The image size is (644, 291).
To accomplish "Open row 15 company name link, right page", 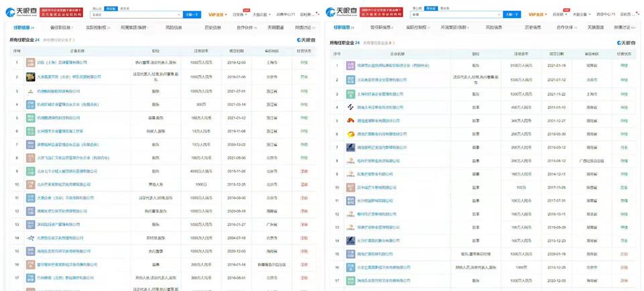I will click(x=374, y=254).
